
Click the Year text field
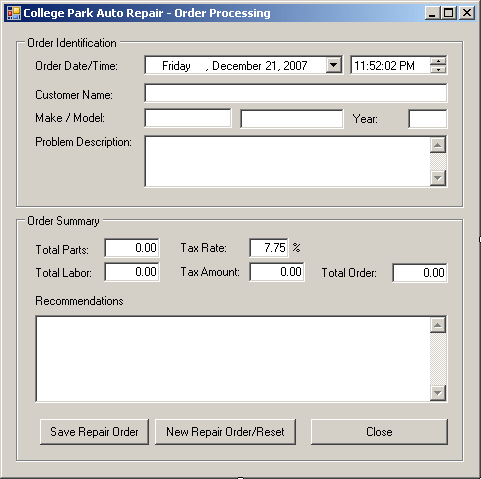coord(428,119)
